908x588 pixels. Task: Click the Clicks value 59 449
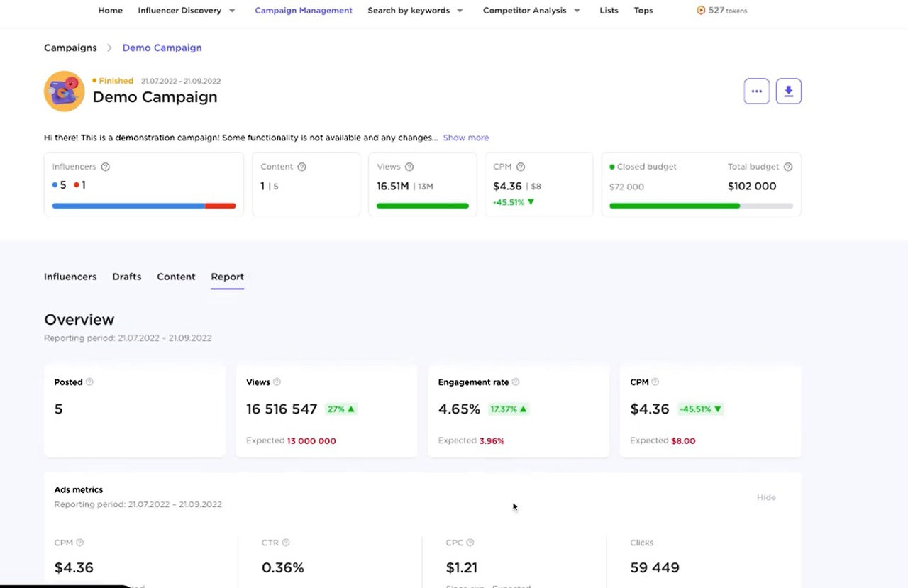click(x=655, y=567)
